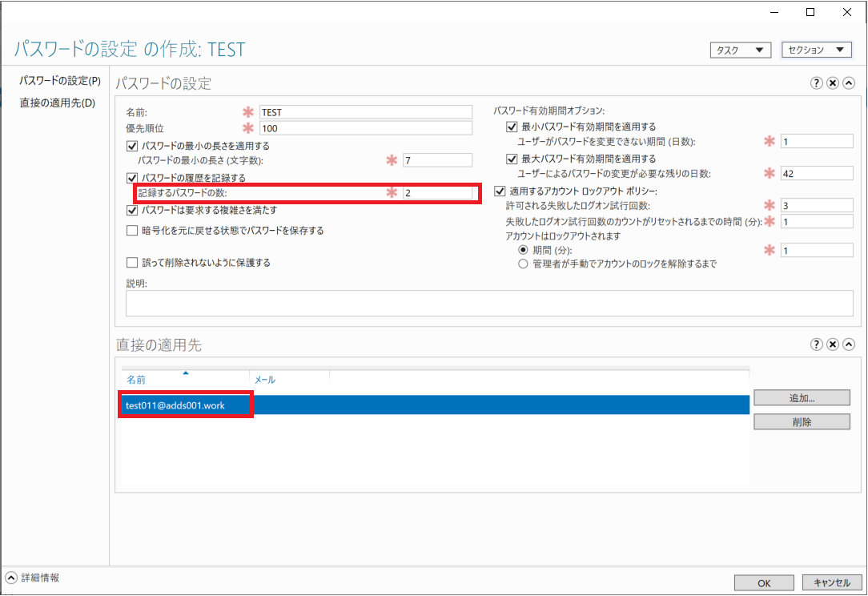Screen dimensions: 868x596
Task: Go to パスワードの設定(P) section
Action: click(x=60, y=81)
